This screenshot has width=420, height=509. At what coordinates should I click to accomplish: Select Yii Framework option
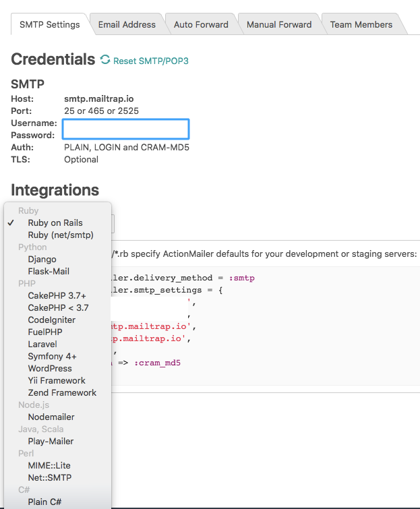(x=58, y=380)
